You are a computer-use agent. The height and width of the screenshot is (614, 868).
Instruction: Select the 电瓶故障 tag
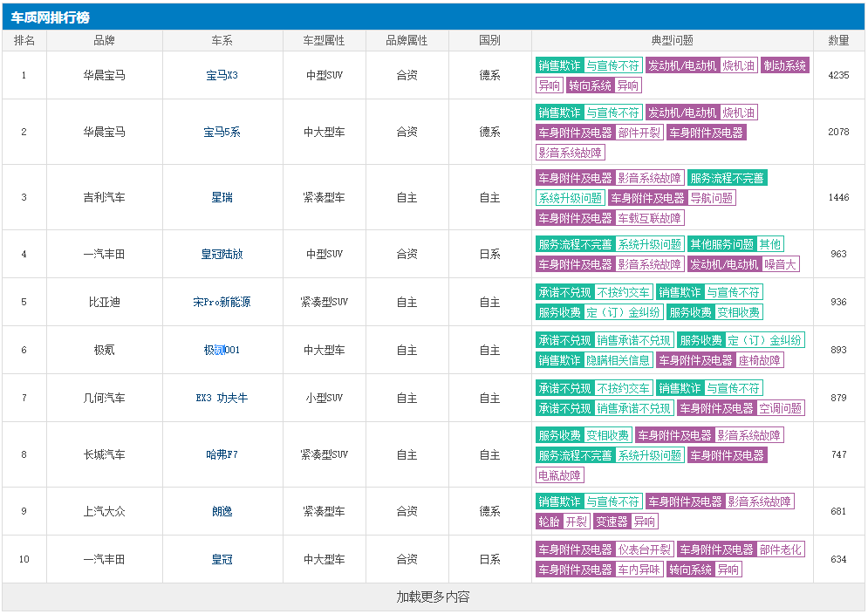559,475
